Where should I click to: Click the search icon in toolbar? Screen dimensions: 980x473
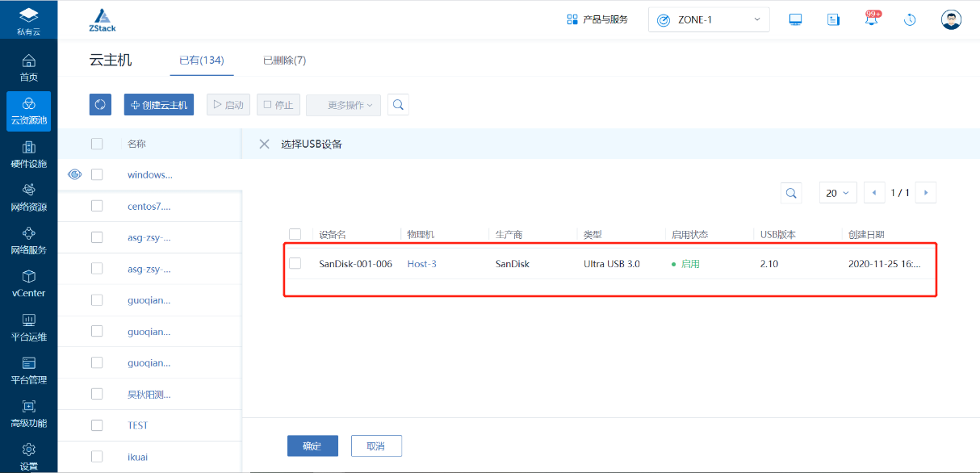[x=398, y=105]
